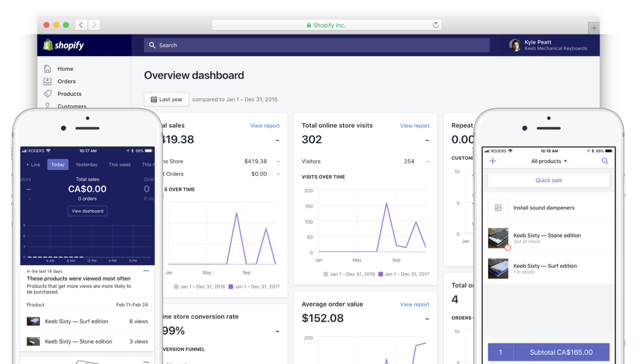Select the Home icon in the sidebar
This screenshot has height=364, width=637.
[49, 69]
